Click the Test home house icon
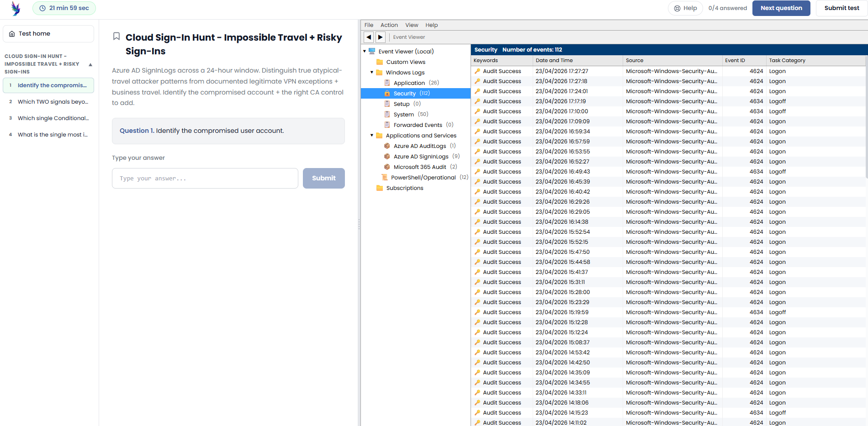Viewport: 868px width, 426px height. 12,34
